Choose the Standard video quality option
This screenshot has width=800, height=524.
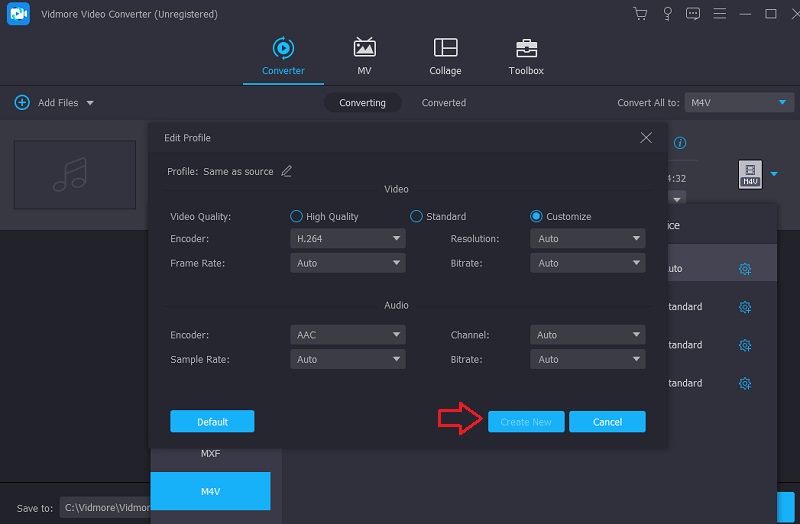pos(417,216)
